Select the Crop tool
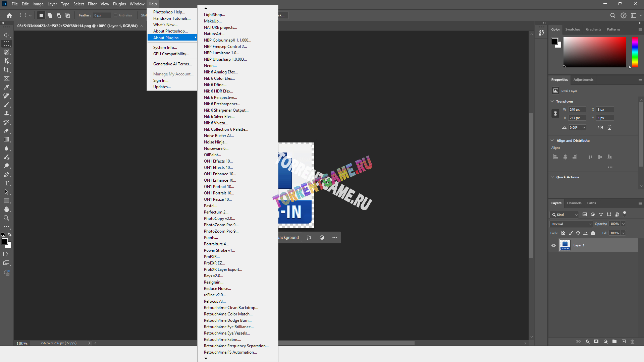 [x=6, y=70]
